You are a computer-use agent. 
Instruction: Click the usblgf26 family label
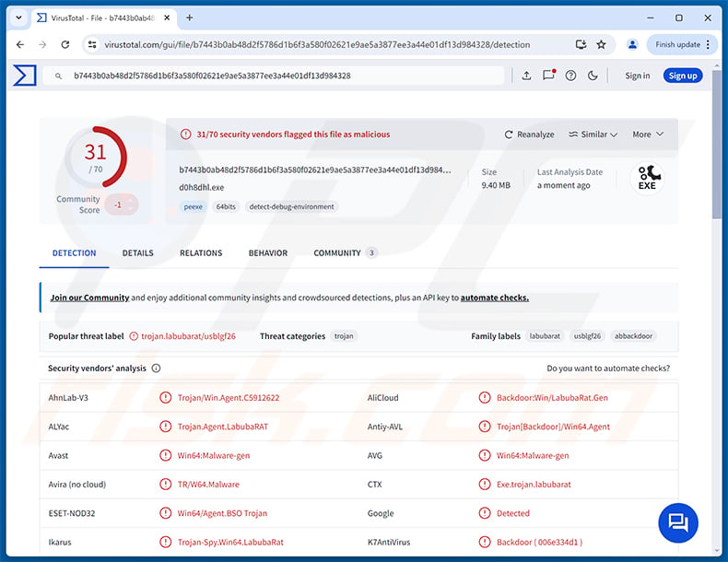587,336
